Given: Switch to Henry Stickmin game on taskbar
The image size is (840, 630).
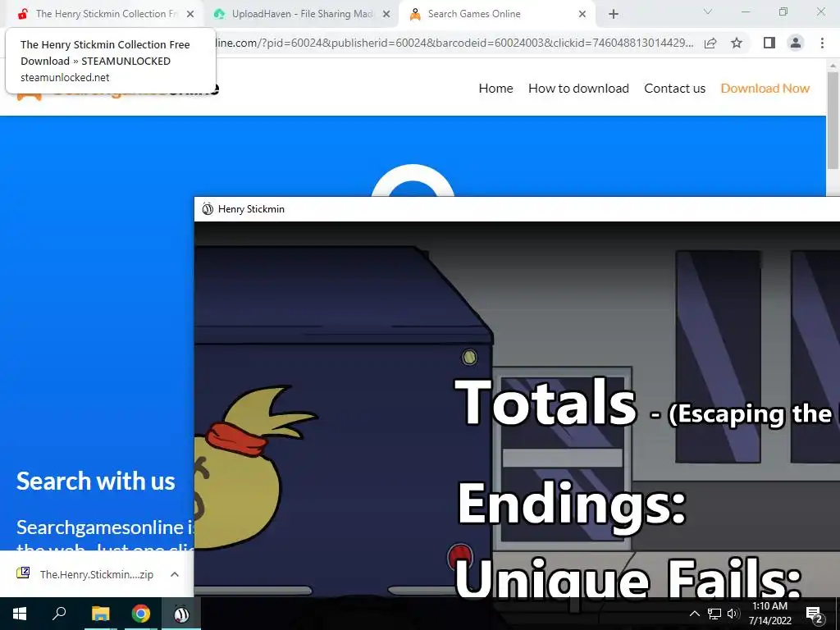Looking at the screenshot, I should (181, 614).
